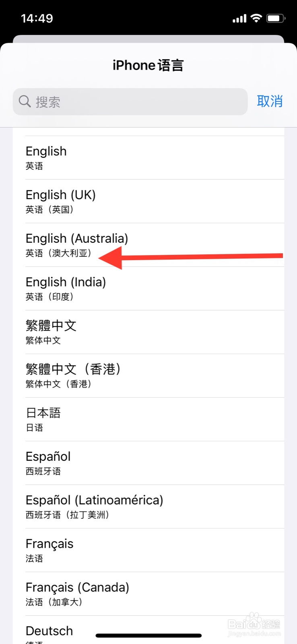Pick English (India) language
297x644 pixels.
pos(148,289)
